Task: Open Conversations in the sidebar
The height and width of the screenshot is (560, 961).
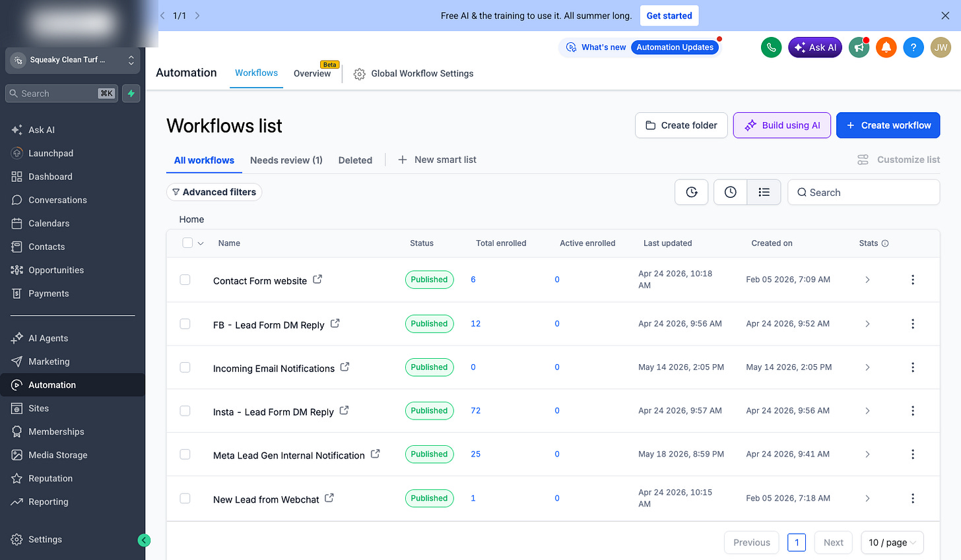Action: click(x=73, y=200)
